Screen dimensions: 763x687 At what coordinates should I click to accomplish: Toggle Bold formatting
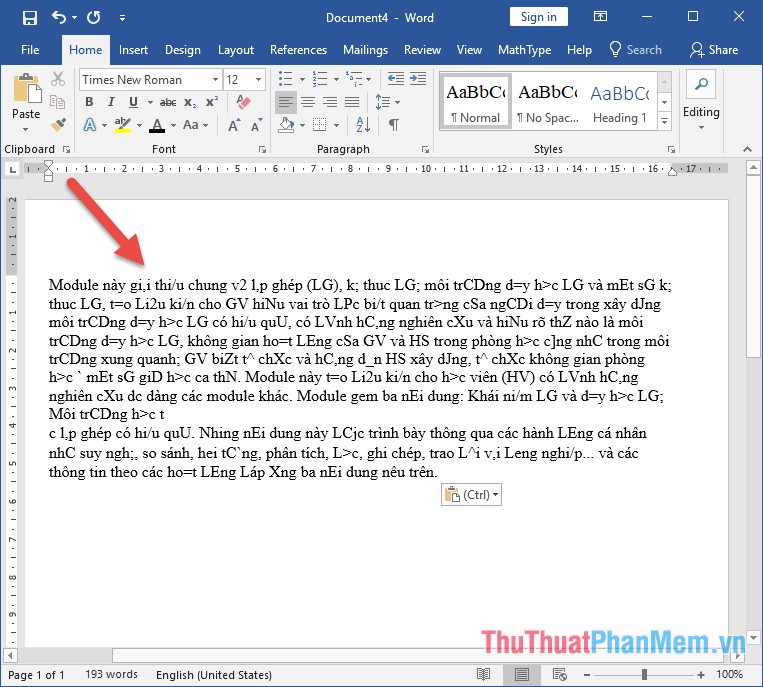tap(89, 102)
